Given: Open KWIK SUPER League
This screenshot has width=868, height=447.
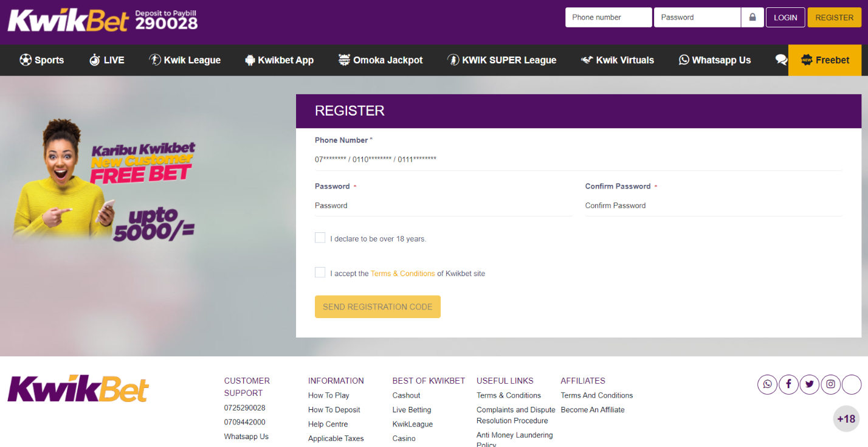Looking at the screenshot, I should click(502, 60).
